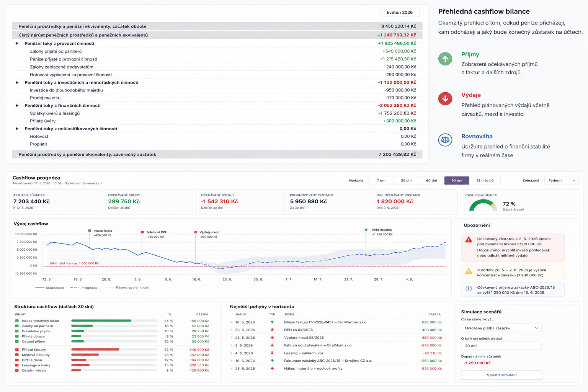Click the Min. očekávaný zůstatek card
The width and height of the screenshot is (588, 392).
click(414, 202)
